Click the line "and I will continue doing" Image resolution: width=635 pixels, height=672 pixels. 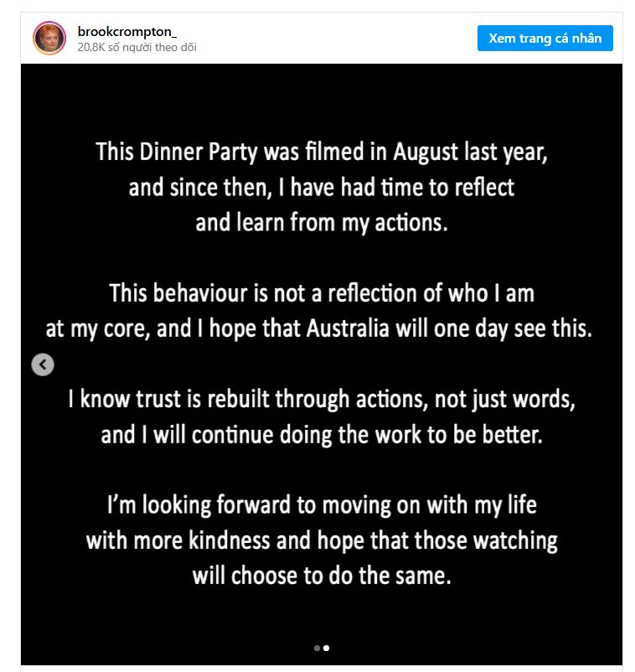coord(322,435)
